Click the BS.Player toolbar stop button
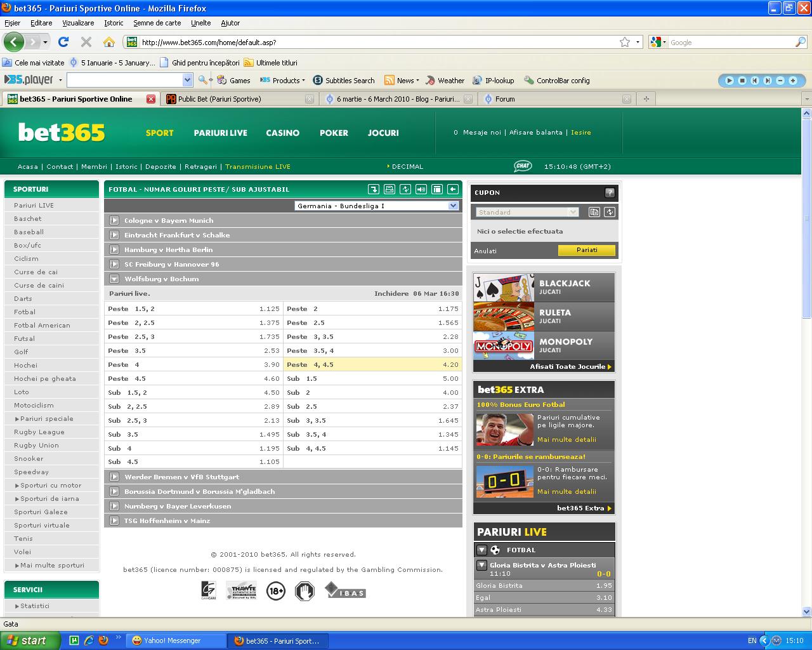 tap(742, 81)
